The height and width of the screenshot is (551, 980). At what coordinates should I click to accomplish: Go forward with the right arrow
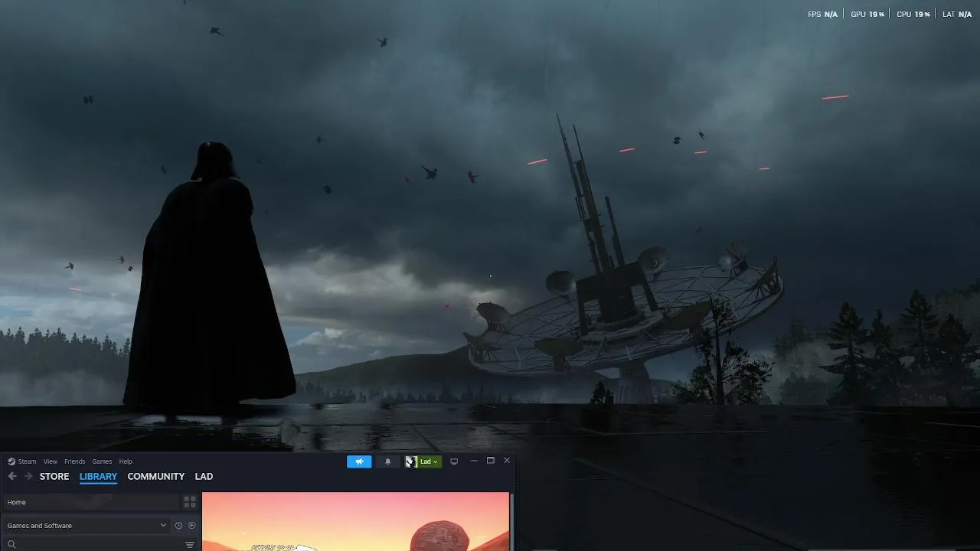point(28,476)
